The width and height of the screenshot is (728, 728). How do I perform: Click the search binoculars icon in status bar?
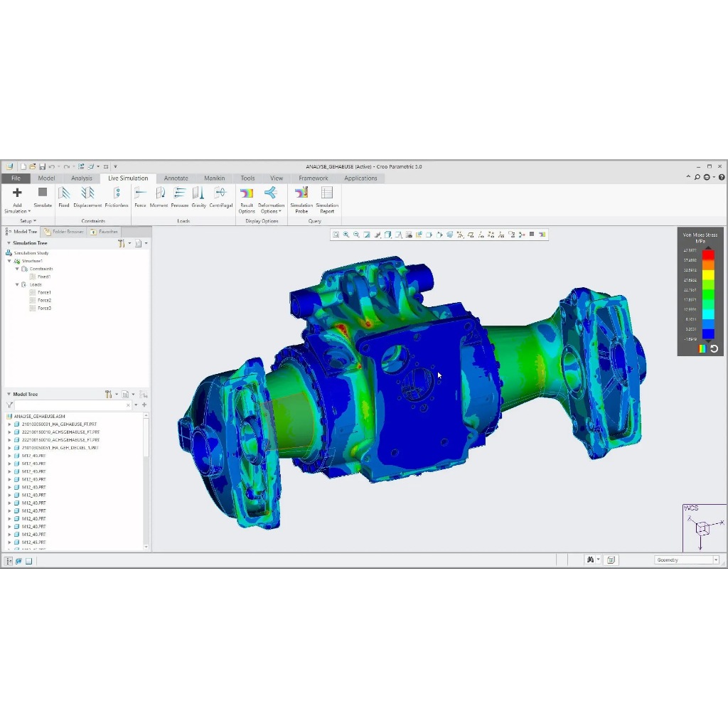(590, 560)
